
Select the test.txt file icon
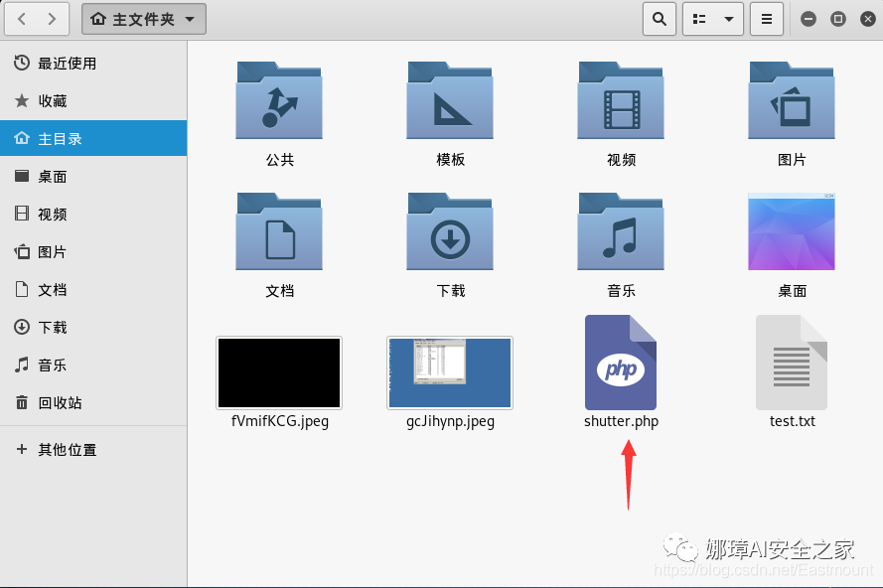click(792, 363)
